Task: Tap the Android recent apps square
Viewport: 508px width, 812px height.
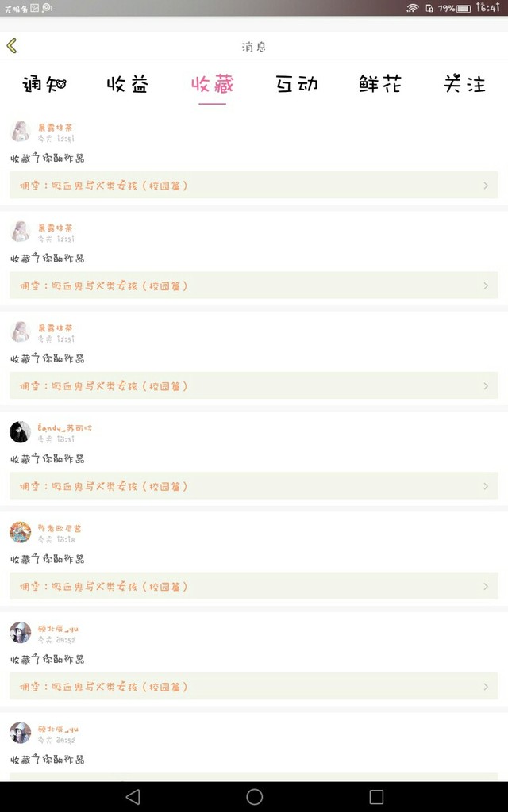Action: coord(376,796)
